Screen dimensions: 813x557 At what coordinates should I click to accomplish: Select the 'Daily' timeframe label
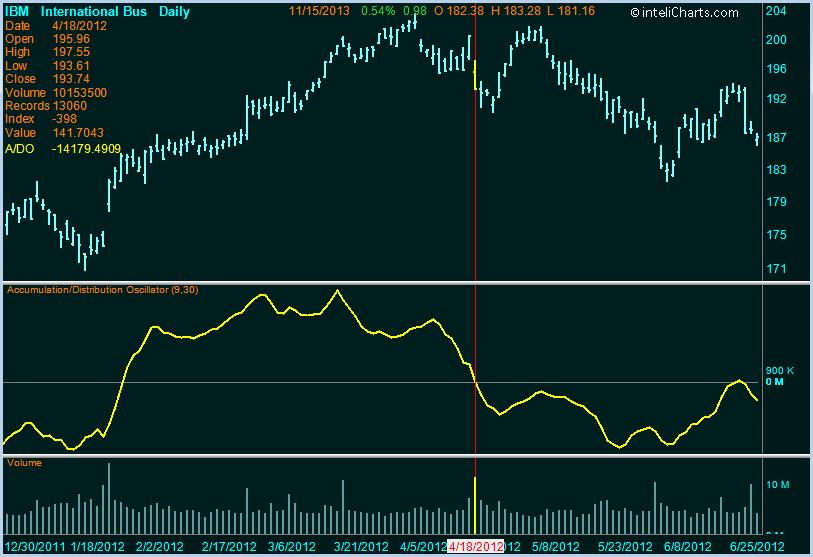[174, 12]
